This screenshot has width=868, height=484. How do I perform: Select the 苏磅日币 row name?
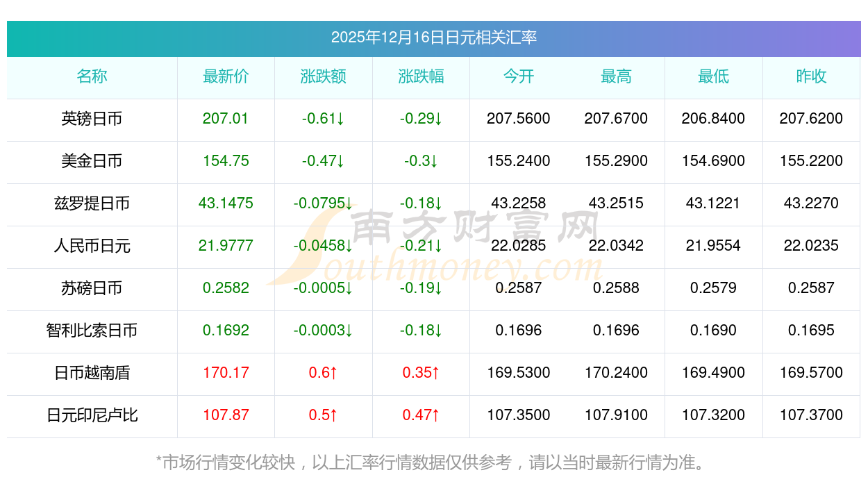[92, 288]
